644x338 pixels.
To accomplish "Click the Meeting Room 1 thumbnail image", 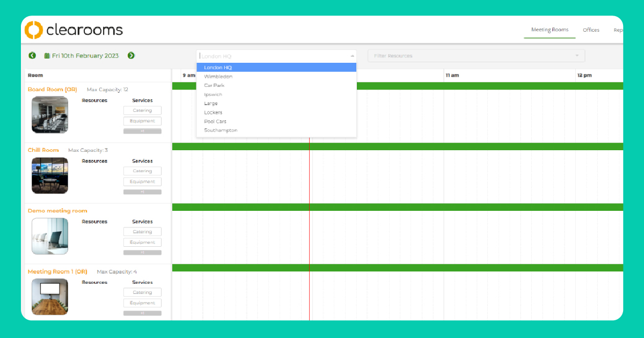I will tap(50, 297).
